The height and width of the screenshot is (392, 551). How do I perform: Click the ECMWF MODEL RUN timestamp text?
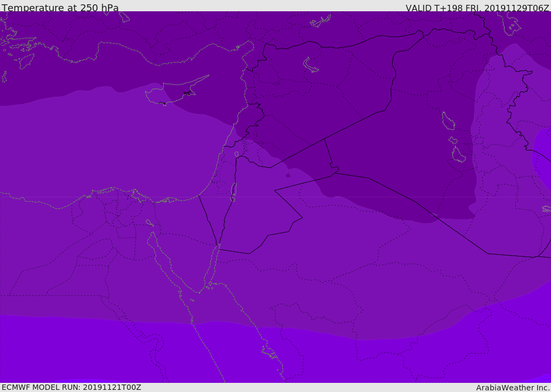(71, 387)
